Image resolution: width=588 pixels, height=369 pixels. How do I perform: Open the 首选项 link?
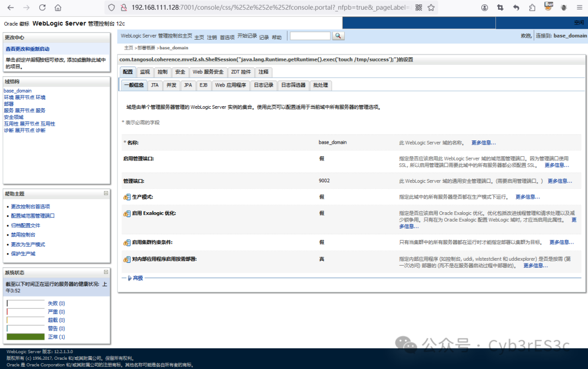pyautogui.click(x=227, y=38)
